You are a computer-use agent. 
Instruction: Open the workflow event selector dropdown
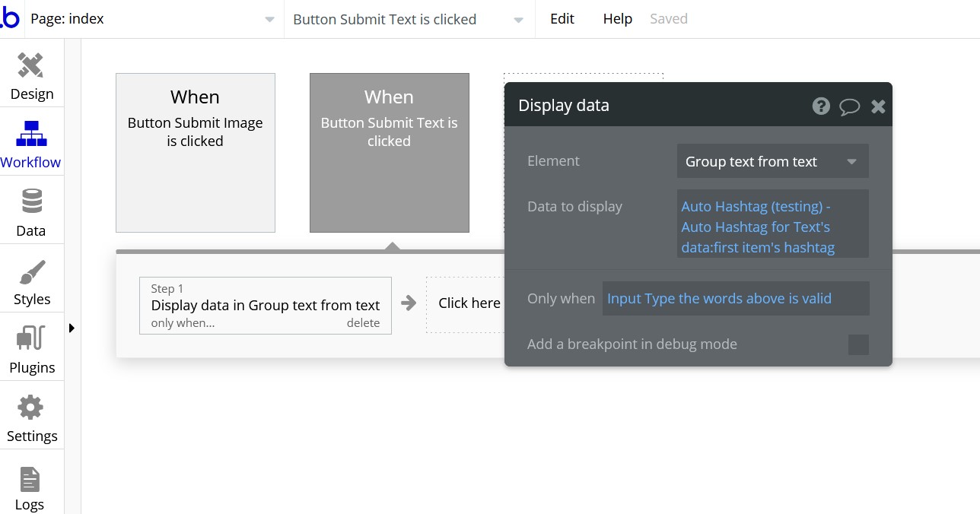click(x=409, y=19)
